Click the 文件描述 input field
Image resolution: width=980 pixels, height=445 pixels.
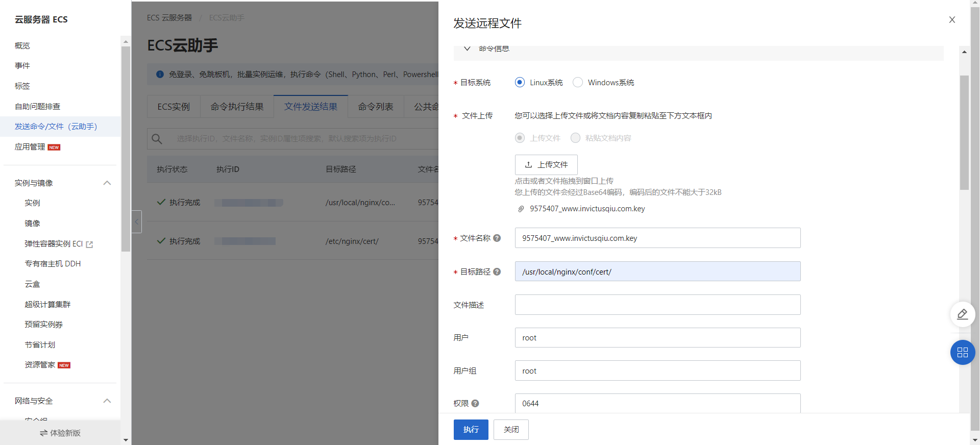click(657, 305)
